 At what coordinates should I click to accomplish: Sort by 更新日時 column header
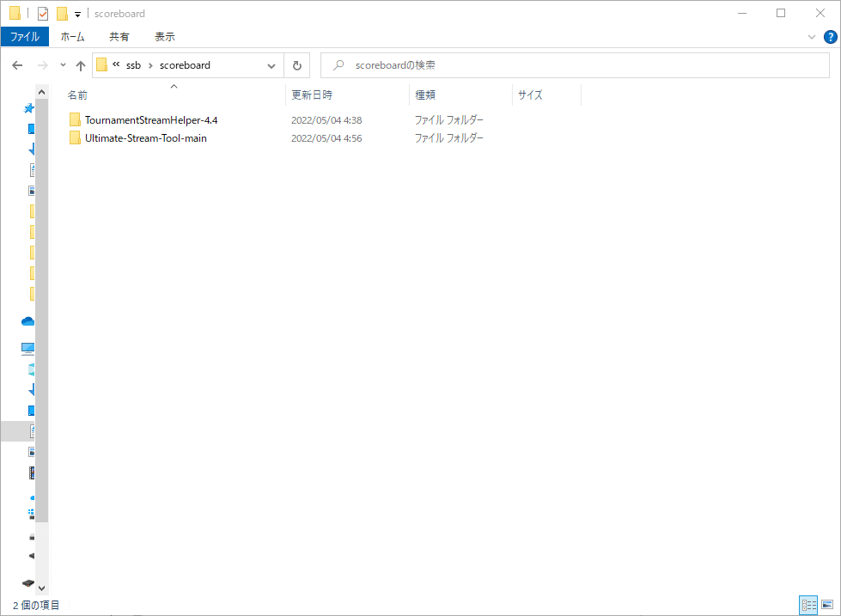pyautogui.click(x=348, y=95)
